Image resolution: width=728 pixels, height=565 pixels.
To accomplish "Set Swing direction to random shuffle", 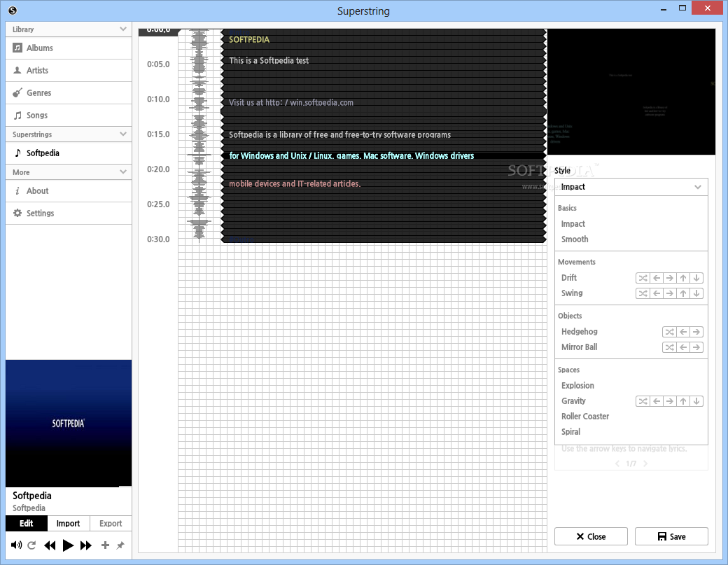I will point(643,293).
